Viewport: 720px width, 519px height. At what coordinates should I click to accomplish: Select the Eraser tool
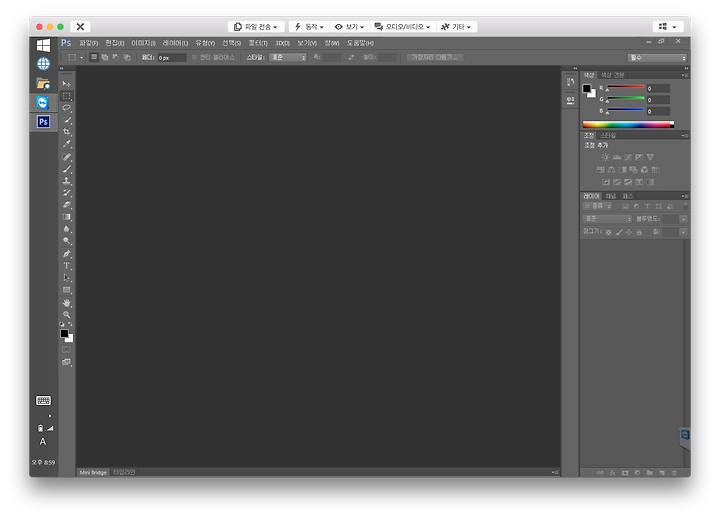point(67,204)
